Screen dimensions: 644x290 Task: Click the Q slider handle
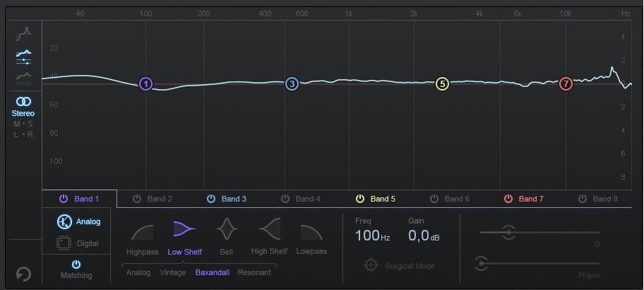click(508, 231)
